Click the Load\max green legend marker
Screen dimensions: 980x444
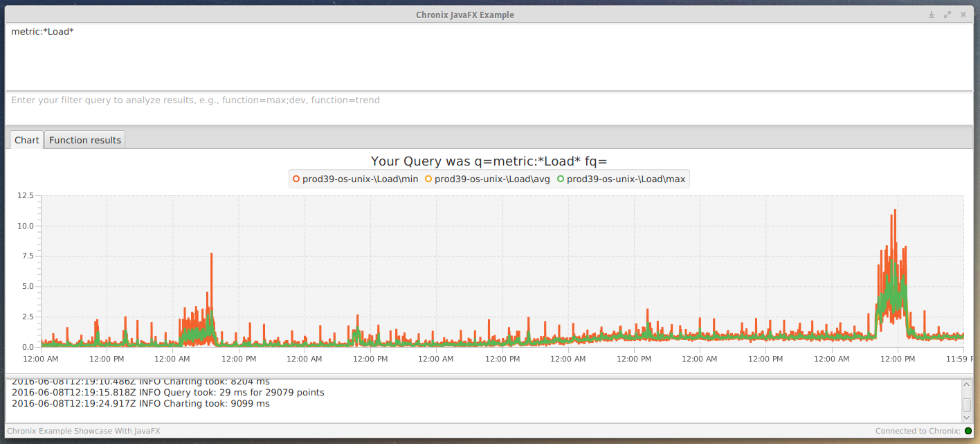point(561,179)
